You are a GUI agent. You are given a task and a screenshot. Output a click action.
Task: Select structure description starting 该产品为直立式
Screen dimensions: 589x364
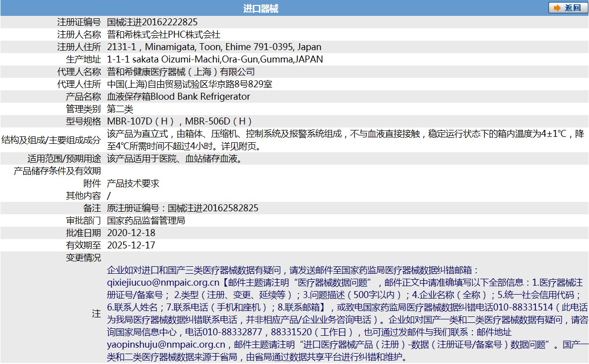345,140
